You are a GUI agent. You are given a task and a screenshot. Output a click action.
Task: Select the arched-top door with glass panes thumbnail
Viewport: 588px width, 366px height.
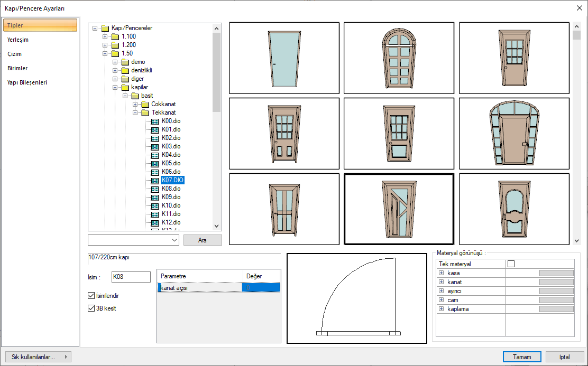(399, 58)
